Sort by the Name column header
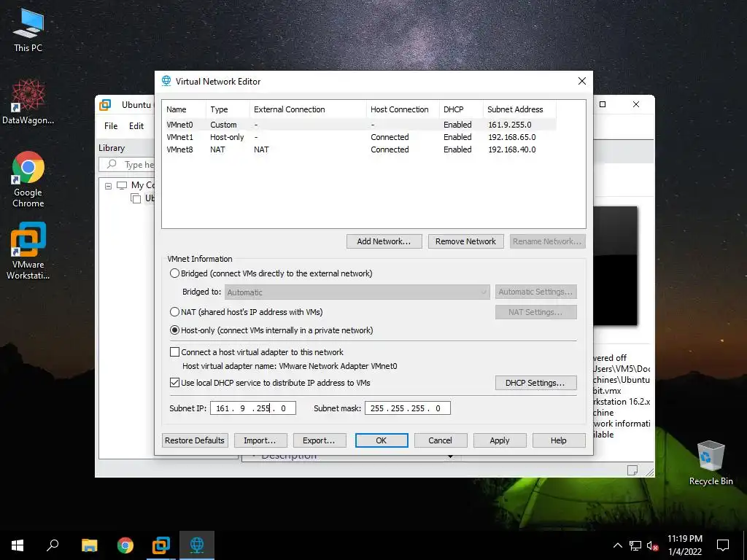This screenshot has height=560, width=747. [184, 109]
